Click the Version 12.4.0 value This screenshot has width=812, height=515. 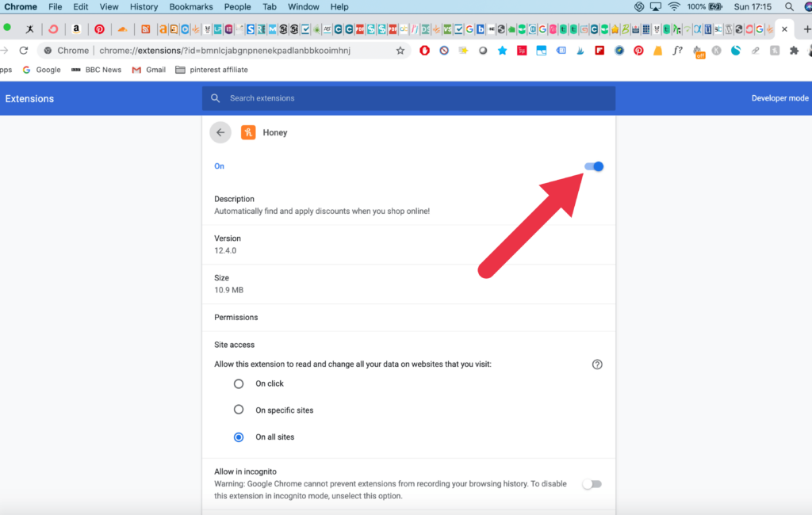point(225,250)
